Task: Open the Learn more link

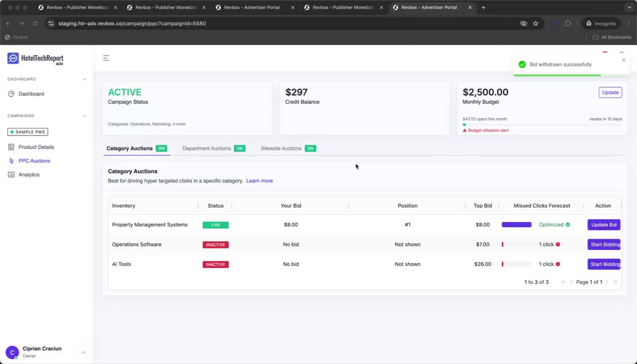Action: pyautogui.click(x=259, y=180)
